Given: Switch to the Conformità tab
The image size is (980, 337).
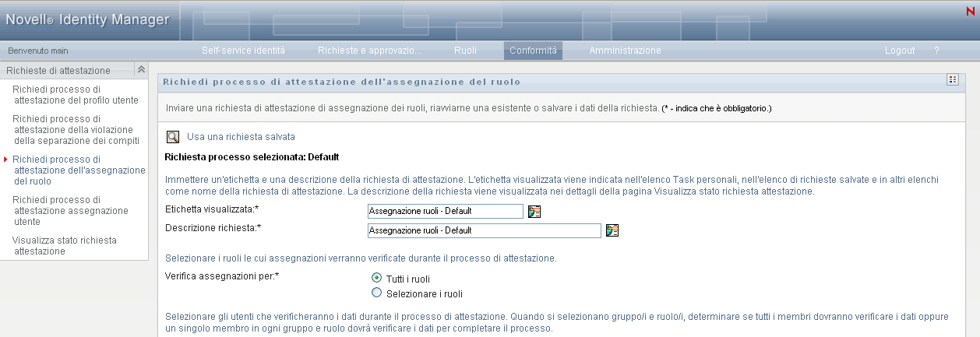Looking at the screenshot, I should click(533, 51).
